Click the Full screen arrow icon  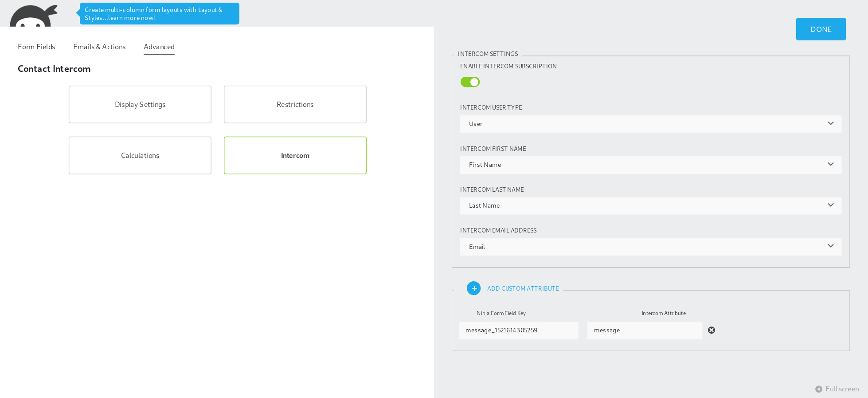point(819,389)
